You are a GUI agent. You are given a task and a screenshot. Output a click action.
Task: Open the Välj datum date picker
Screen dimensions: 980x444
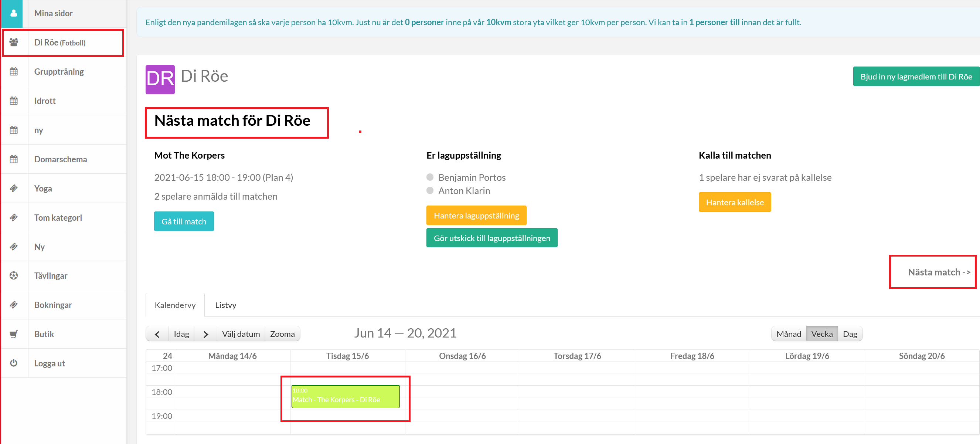pos(241,334)
